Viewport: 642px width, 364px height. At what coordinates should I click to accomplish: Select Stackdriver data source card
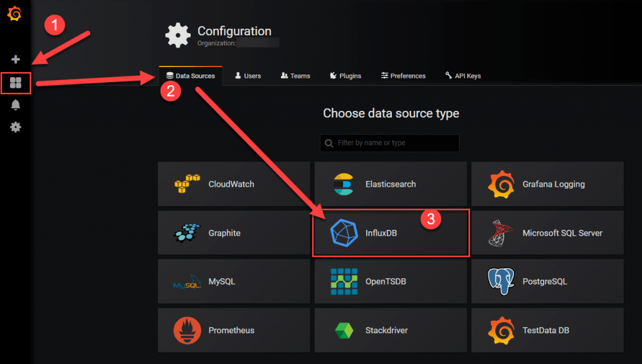pos(391,330)
